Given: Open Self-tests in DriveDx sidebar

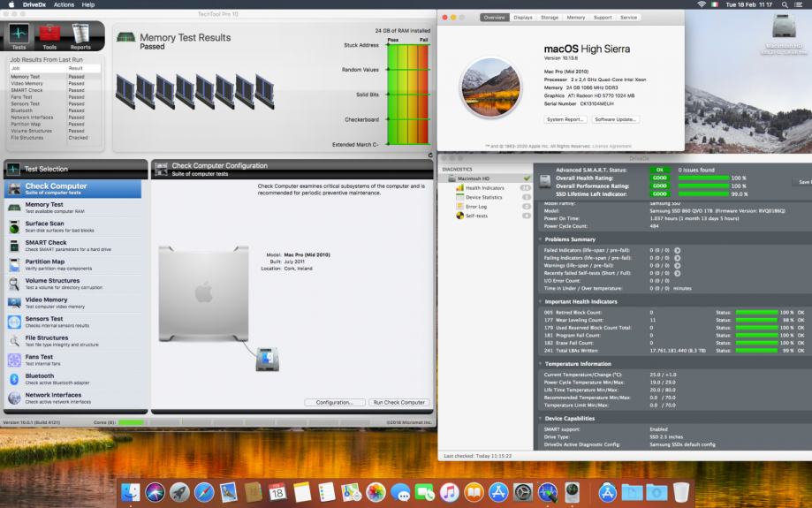Looking at the screenshot, I should coord(477,216).
